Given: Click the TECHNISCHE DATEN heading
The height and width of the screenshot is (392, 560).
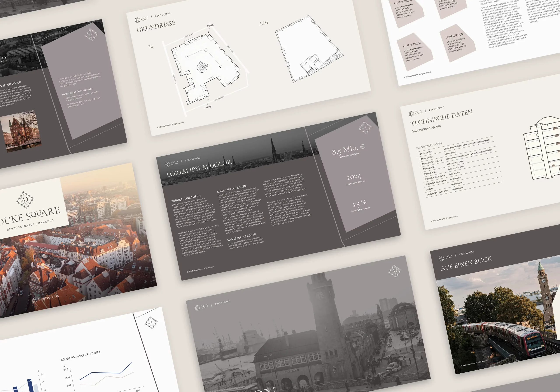Looking at the screenshot, I should (441, 118).
